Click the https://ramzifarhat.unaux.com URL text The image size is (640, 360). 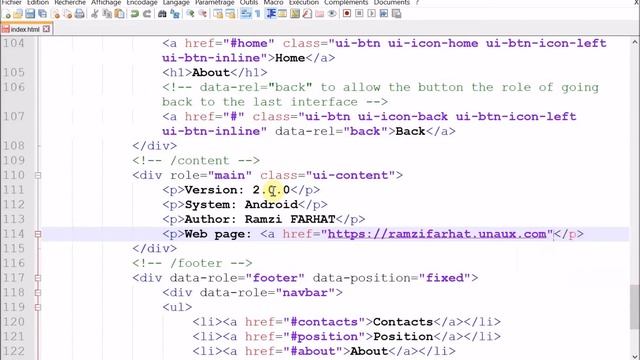tap(437, 234)
